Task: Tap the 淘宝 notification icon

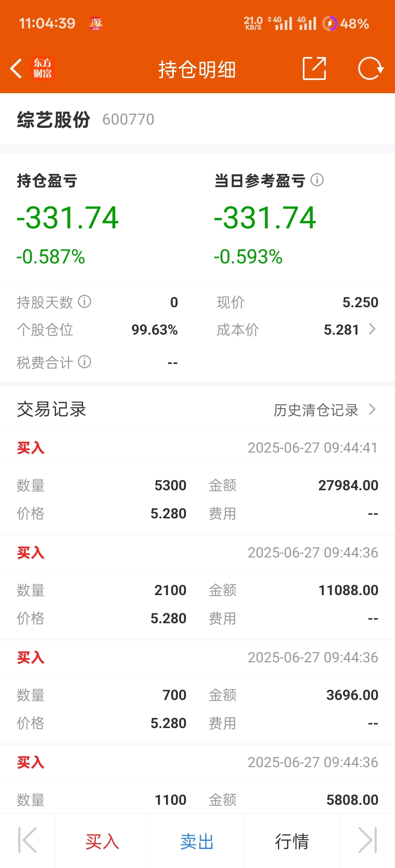Action: pyautogui.click(x=95, y=23)
